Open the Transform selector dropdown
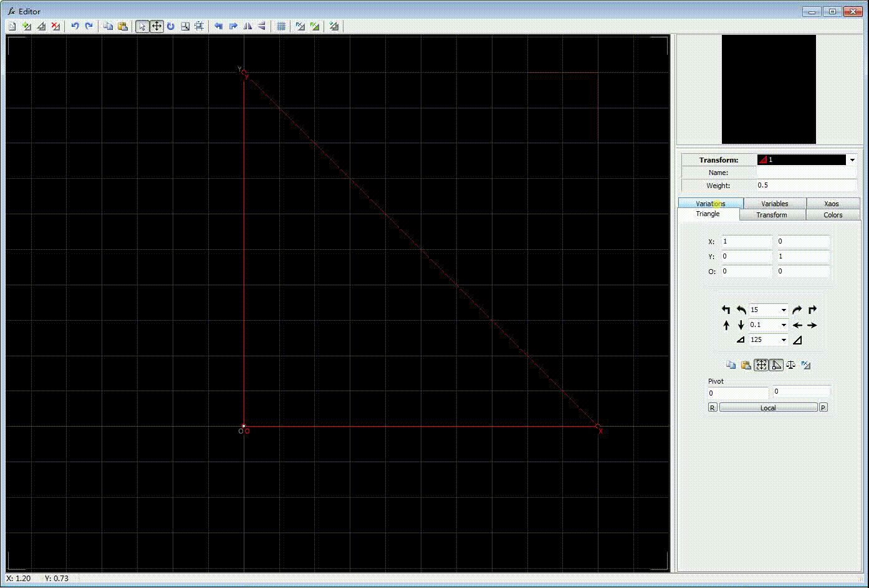 click(x=852, y=160)
